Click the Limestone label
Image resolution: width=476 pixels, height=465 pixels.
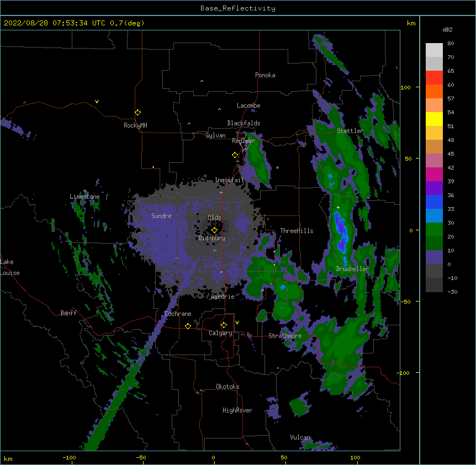[84, 197]
